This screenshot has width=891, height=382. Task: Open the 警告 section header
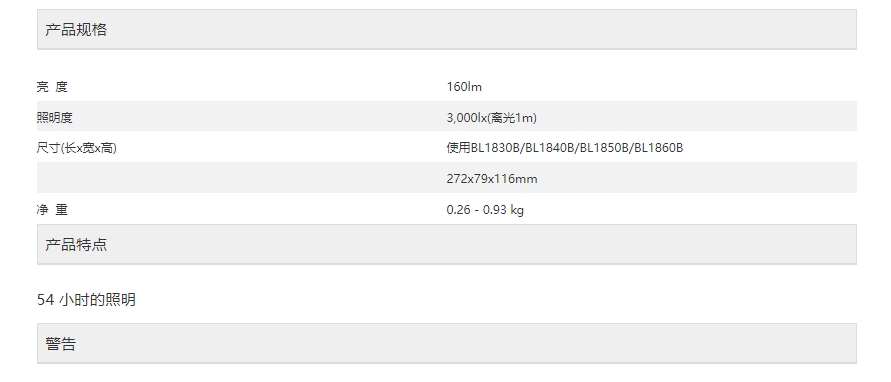447,344
